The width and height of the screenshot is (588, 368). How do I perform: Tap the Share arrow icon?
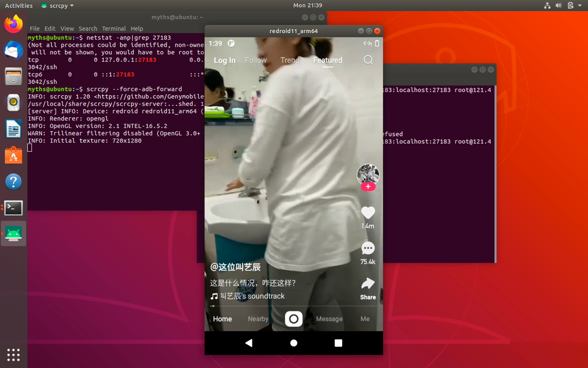click(368, 284)
